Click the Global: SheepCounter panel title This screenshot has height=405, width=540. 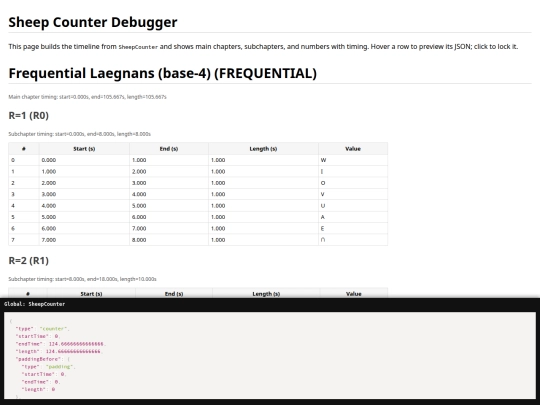click(34, 304)
